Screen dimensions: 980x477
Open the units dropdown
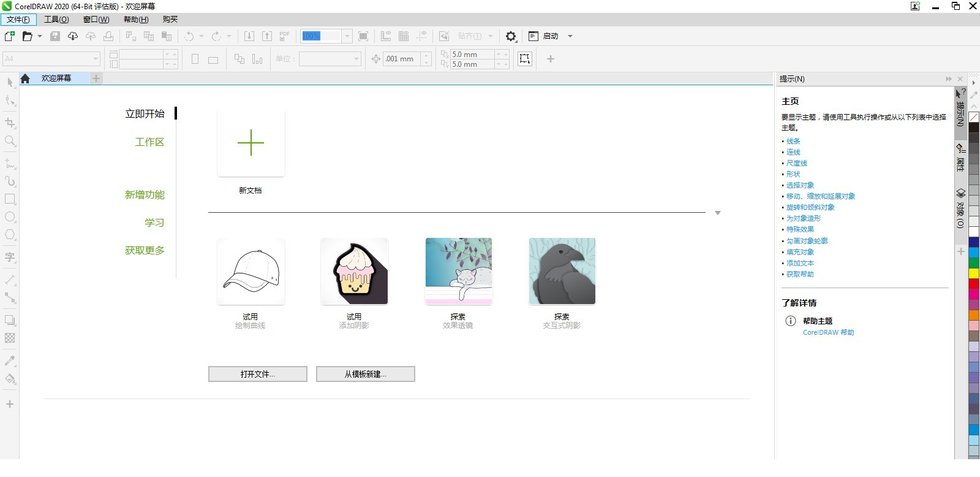coord(330,59)
